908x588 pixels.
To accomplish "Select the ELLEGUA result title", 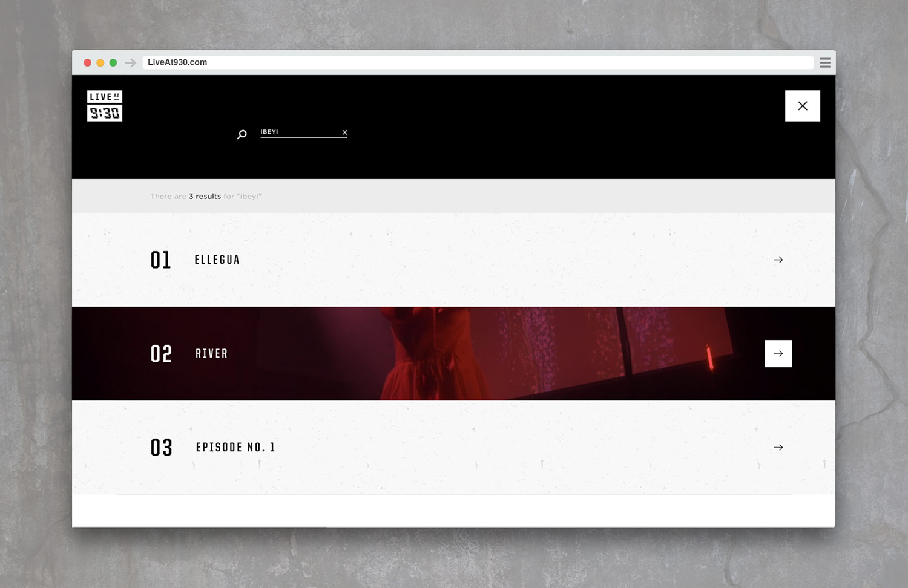I will [x=217, y=260].
